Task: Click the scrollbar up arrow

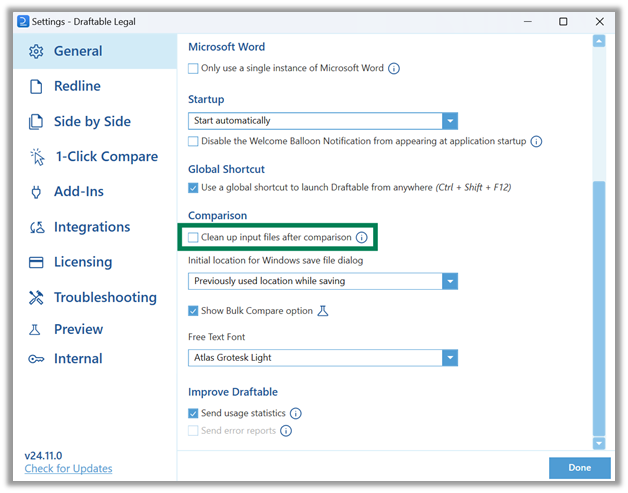Action: coord(599,41)
